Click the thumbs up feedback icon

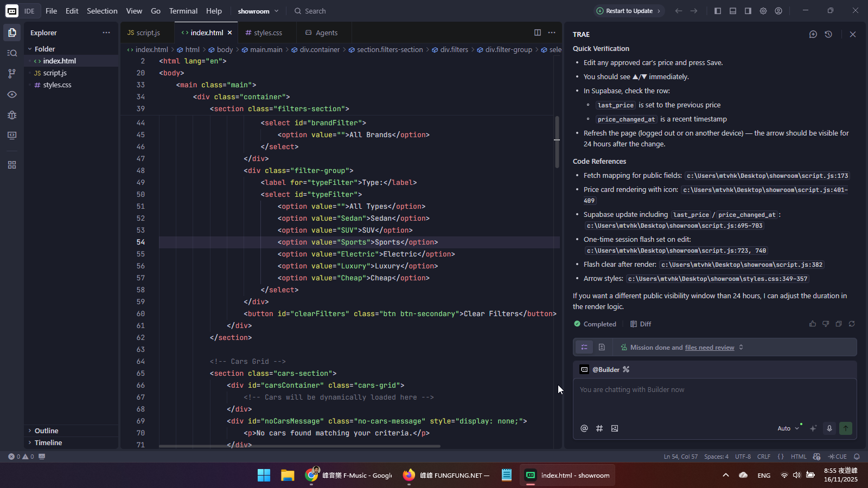(812, 324)
